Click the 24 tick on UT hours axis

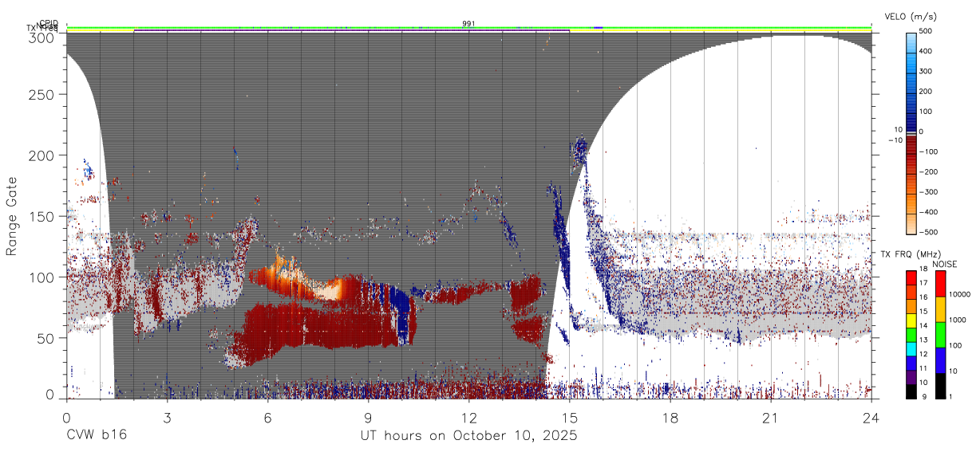click(x=871, y=419)
